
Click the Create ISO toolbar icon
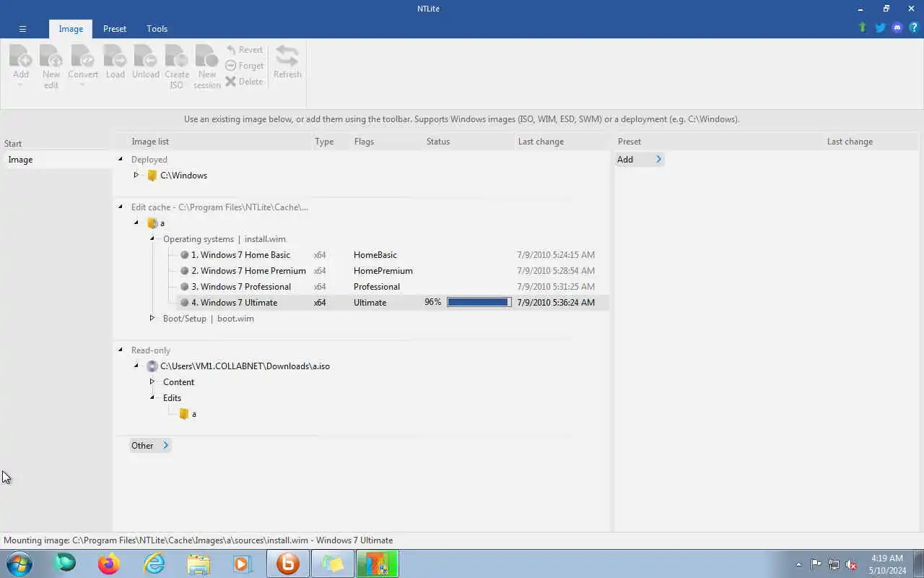(177, 56)
